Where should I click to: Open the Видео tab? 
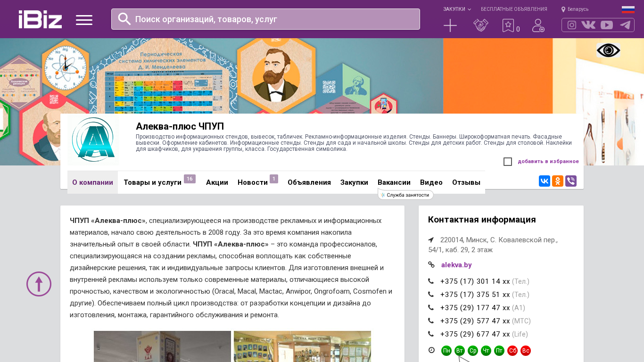[431, 182]
